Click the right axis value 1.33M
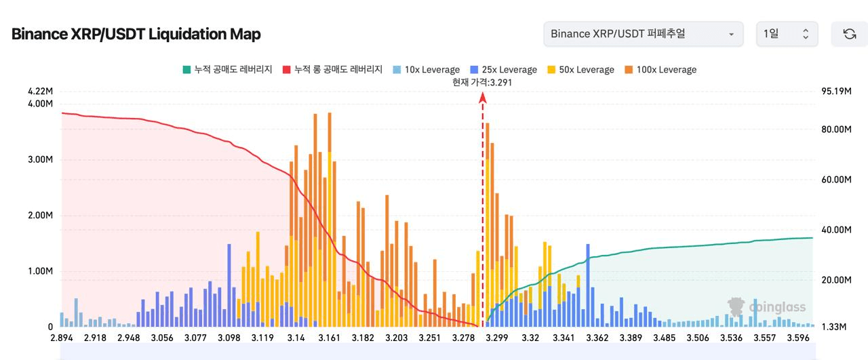Image resolution: width=868 pixels, height=360 pixels. [833, 327]
